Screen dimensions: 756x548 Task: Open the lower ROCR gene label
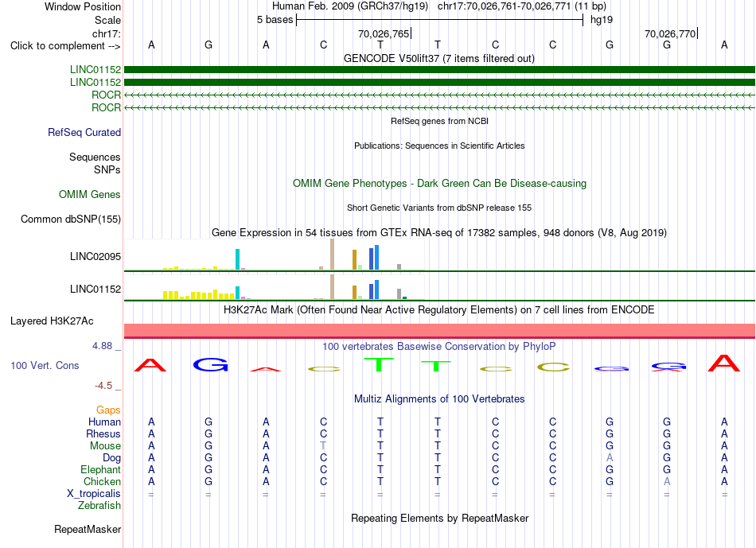(x=106, y=107)
